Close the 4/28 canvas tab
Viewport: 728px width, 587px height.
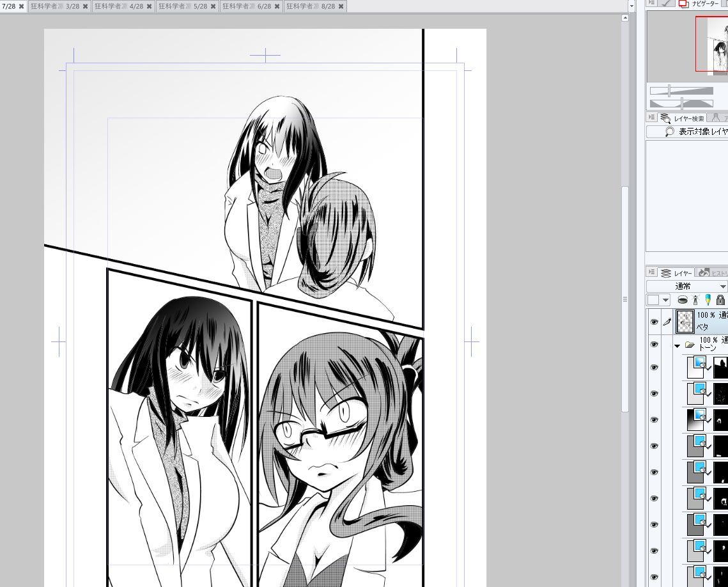coord(149,6)
